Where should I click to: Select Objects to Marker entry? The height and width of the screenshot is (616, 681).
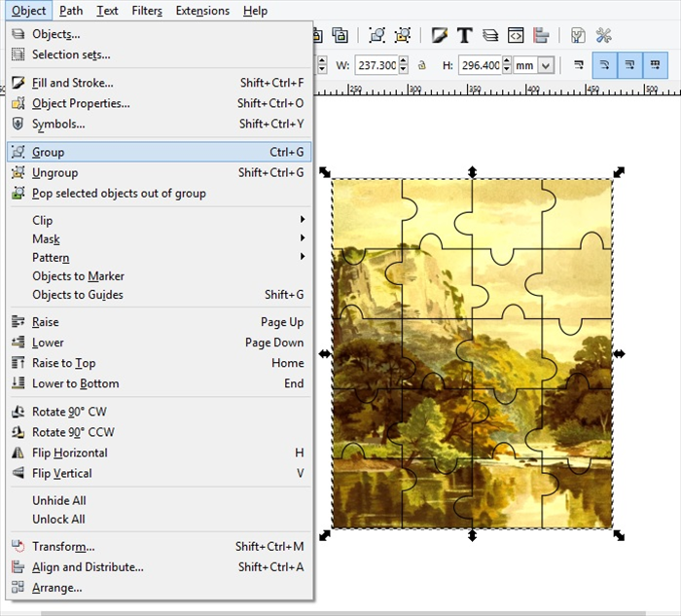pos(159,276)
